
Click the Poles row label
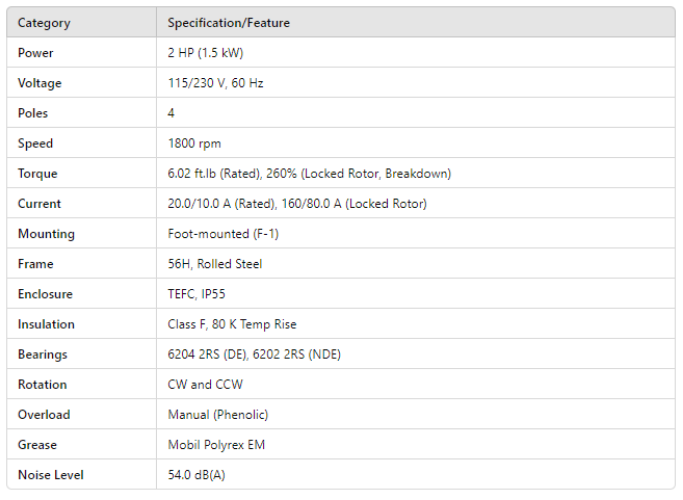(33, 113)
